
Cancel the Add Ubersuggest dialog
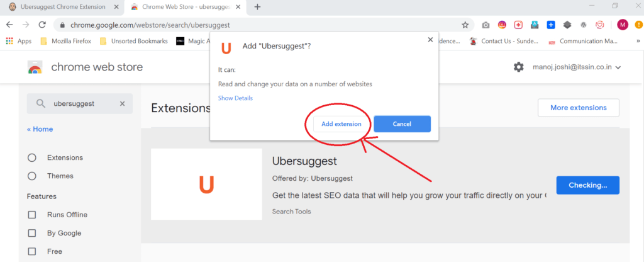click(402, 124)
